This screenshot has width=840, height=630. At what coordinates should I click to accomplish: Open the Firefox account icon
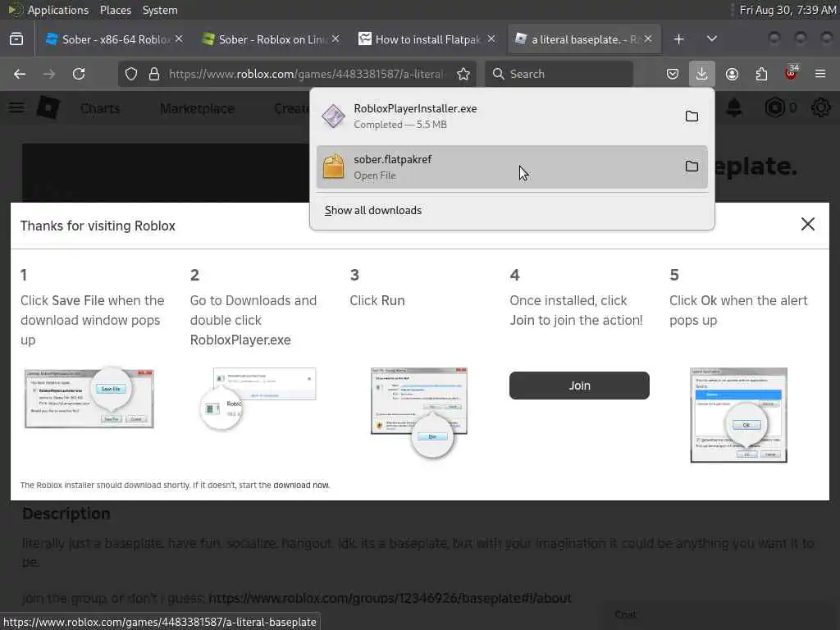pyautogui.click(x=732, y=74)
